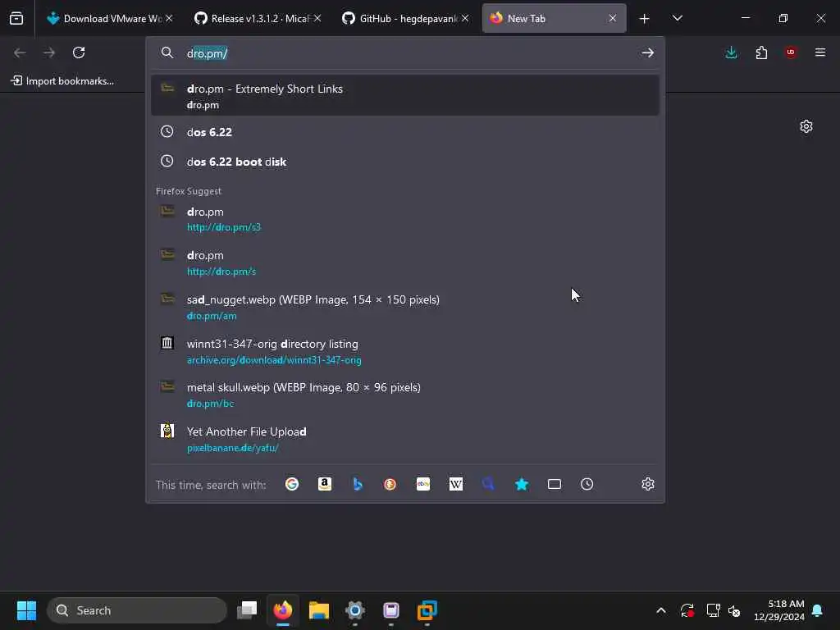Select the 'dos 6.22' history suggestion
The height and width of the screenshot is (630, 840).
pos(405,132)
